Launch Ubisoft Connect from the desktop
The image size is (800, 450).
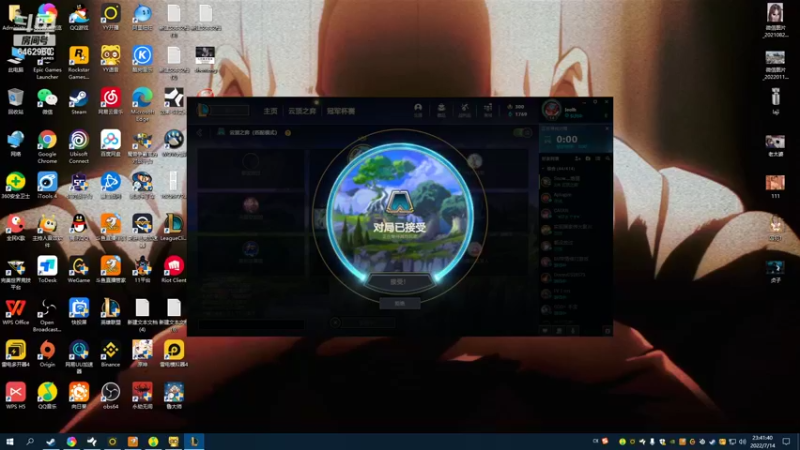click(79, 146)
